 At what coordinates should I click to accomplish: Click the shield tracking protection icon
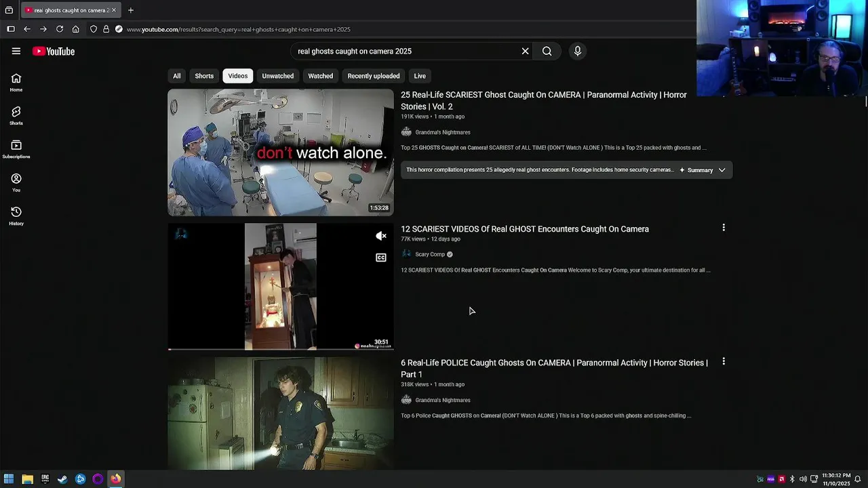(94, 29)
